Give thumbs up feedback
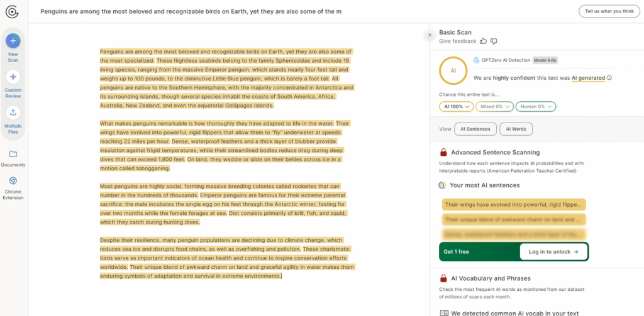Viewport: 644px width, 316px height. pos(484,41)
